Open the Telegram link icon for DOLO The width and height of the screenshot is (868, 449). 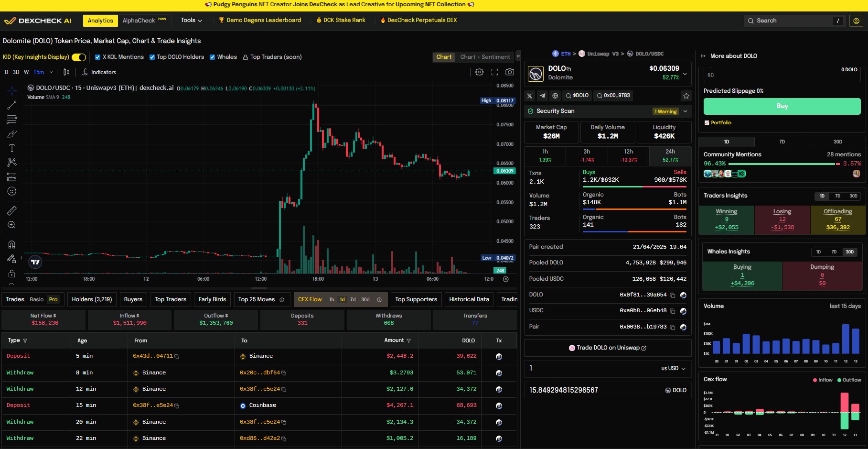point(542,96)
